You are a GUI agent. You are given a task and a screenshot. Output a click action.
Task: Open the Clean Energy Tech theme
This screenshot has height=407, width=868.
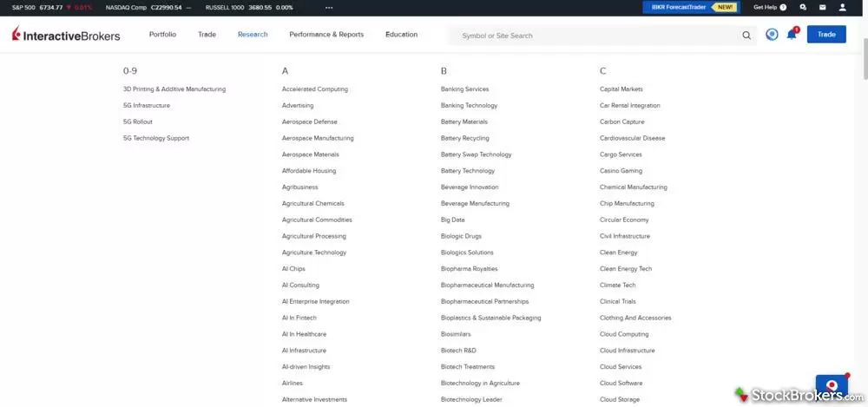click(x=626, y=268)
